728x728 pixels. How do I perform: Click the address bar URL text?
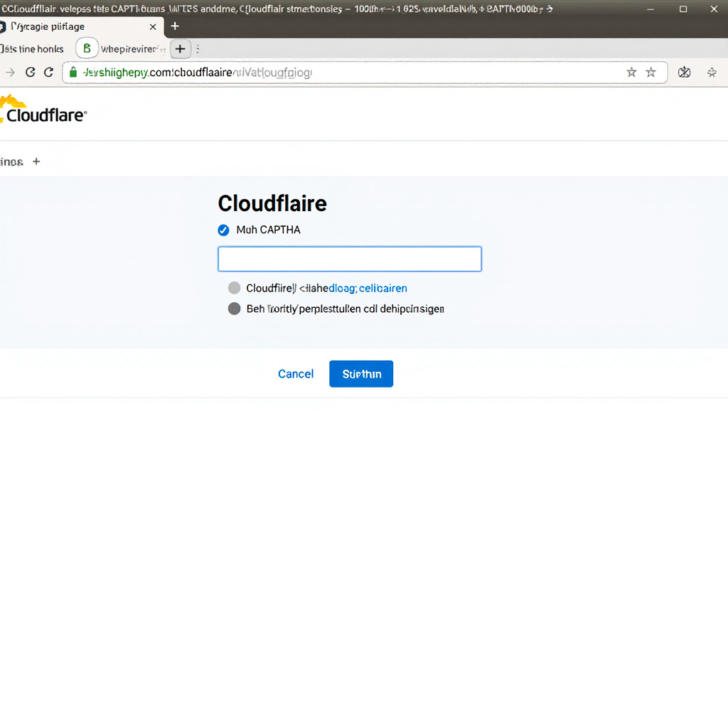(x=198, y=73)
